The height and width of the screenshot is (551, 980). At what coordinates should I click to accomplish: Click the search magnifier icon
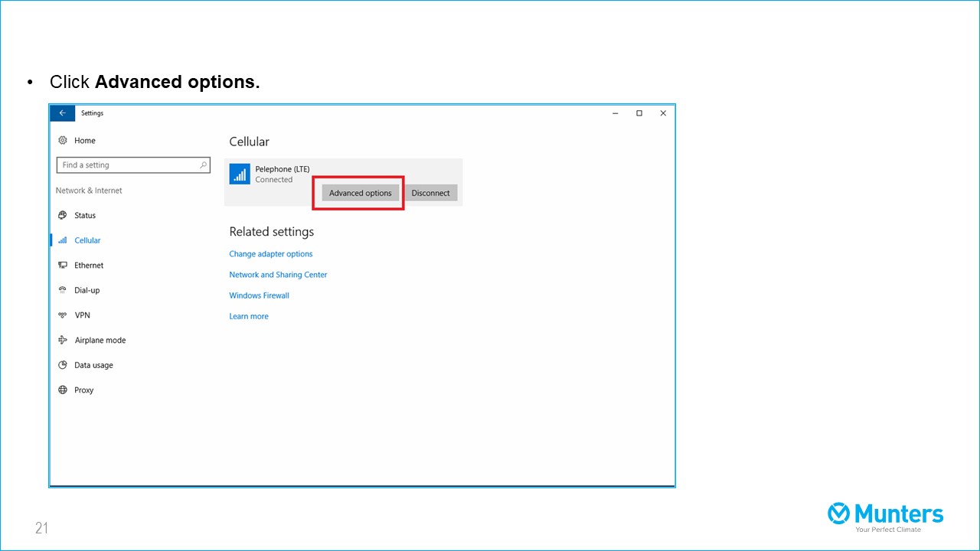(203, 165)
